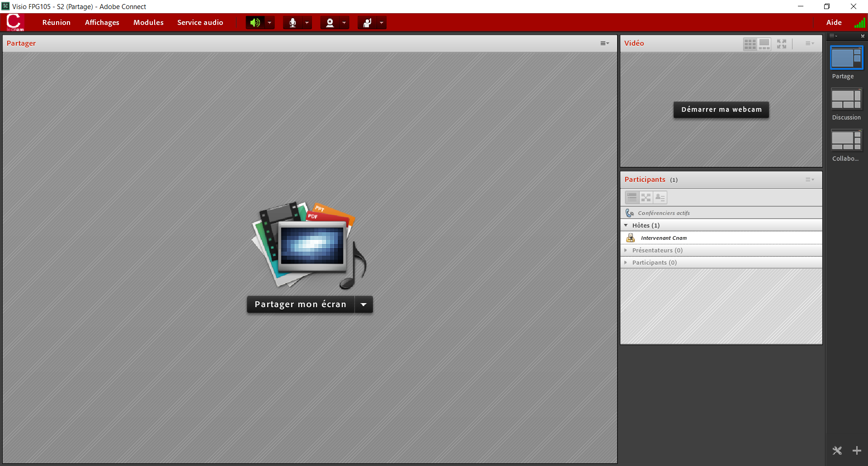Open the speaker options dropdown arrow

pyautogui.click(x=269, y=23)
